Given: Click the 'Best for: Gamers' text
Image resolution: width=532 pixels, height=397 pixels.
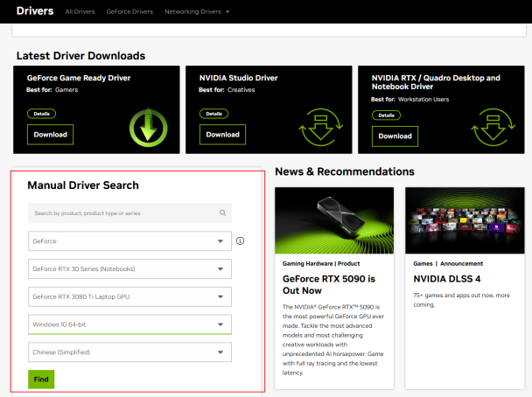Looking at the screenshot, I should pyautogui.click(x=52, y=90).
